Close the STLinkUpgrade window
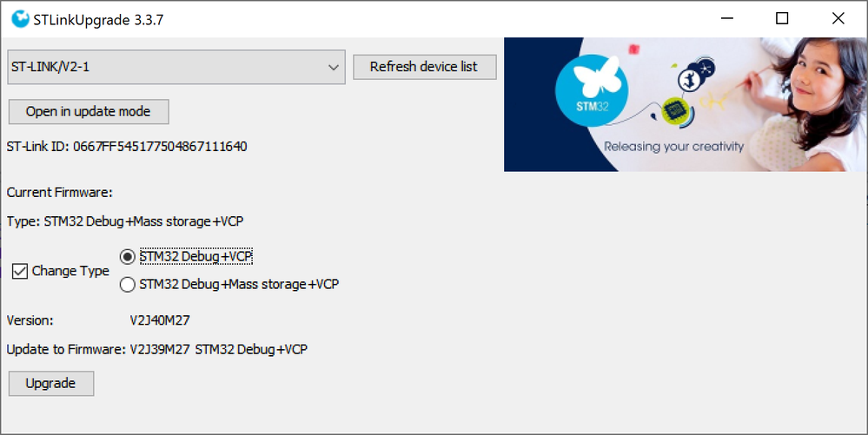This screenshot has width=868, height=435. tap(838, 19)
